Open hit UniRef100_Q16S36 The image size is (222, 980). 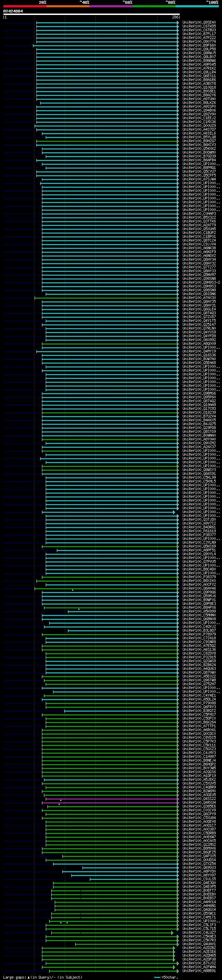pyautogui.click(x=199, y=355)
